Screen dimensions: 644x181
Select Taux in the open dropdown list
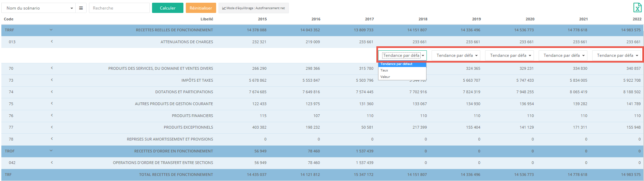[x=385, y=70]
